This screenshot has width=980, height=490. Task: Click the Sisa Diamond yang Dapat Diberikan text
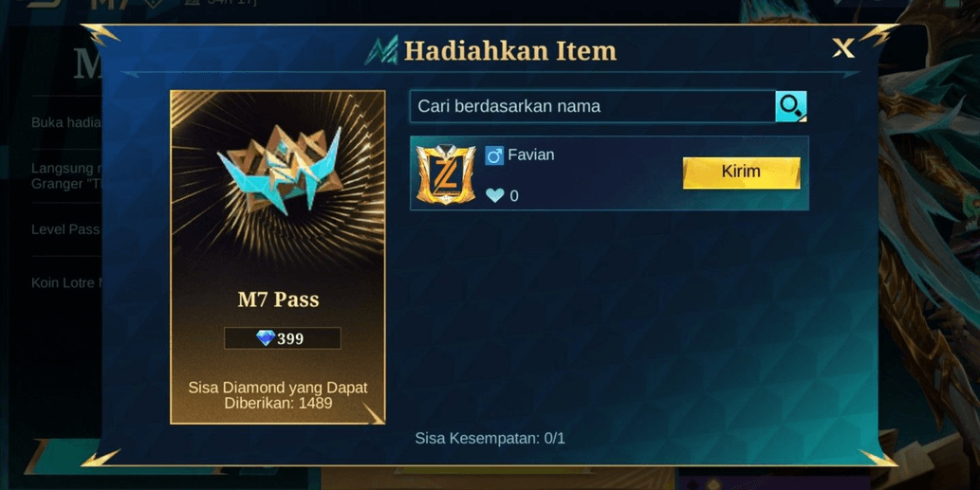click(278, 395)
